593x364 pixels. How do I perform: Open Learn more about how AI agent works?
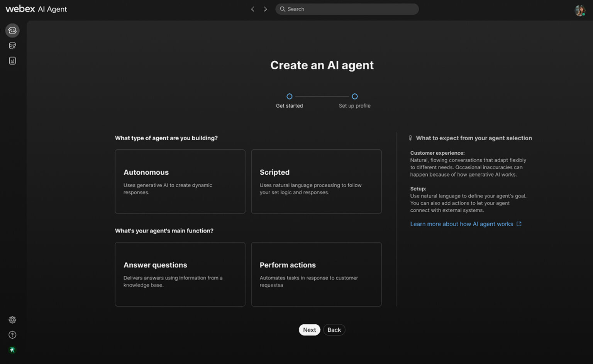(x=461, y=224)
